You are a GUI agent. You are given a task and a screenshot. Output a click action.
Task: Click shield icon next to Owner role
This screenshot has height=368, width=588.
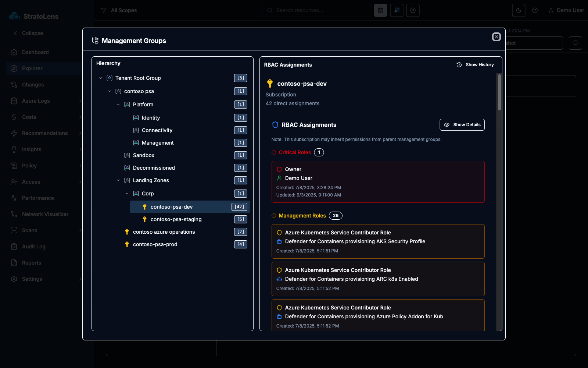[x=279, y=169]
